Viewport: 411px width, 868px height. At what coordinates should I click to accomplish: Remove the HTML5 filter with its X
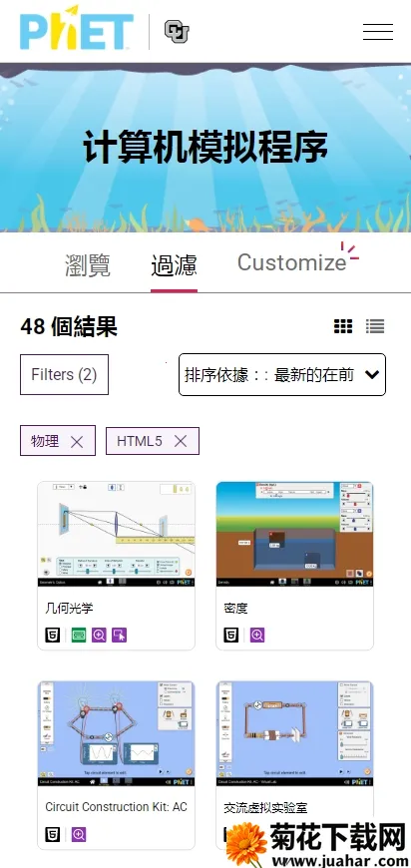point(181,441)
